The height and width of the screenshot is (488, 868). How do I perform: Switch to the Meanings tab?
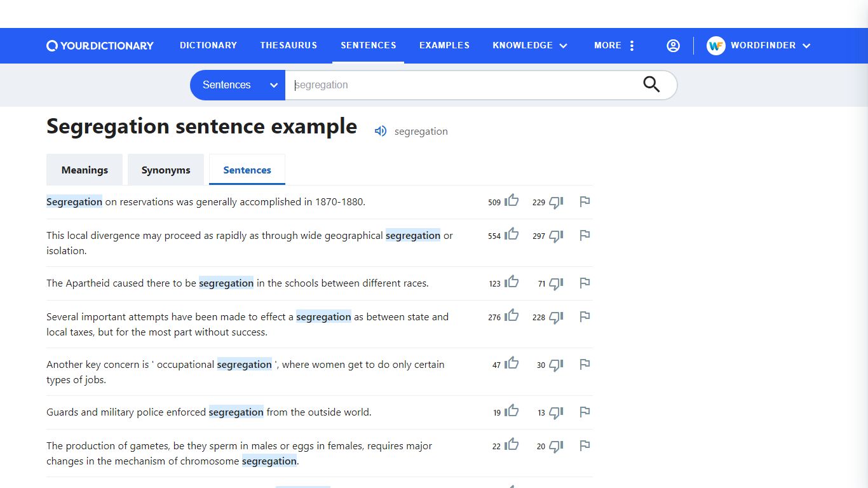click(x=85, y=170)
